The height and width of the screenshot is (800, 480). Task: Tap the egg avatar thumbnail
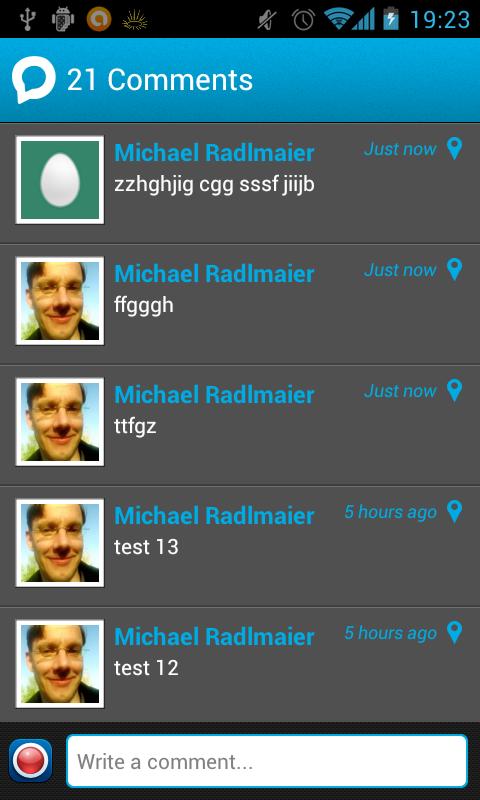(x=60, y=180)
